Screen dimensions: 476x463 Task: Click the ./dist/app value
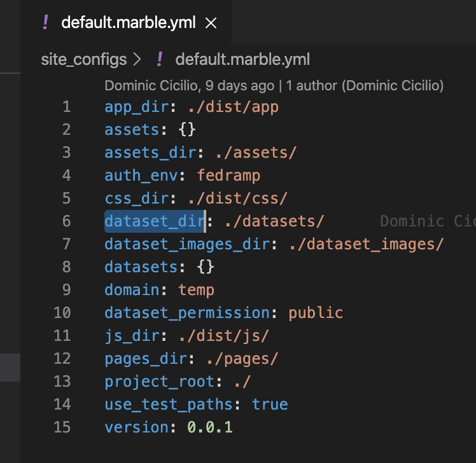pyautogui.click(x=233, y=107)
